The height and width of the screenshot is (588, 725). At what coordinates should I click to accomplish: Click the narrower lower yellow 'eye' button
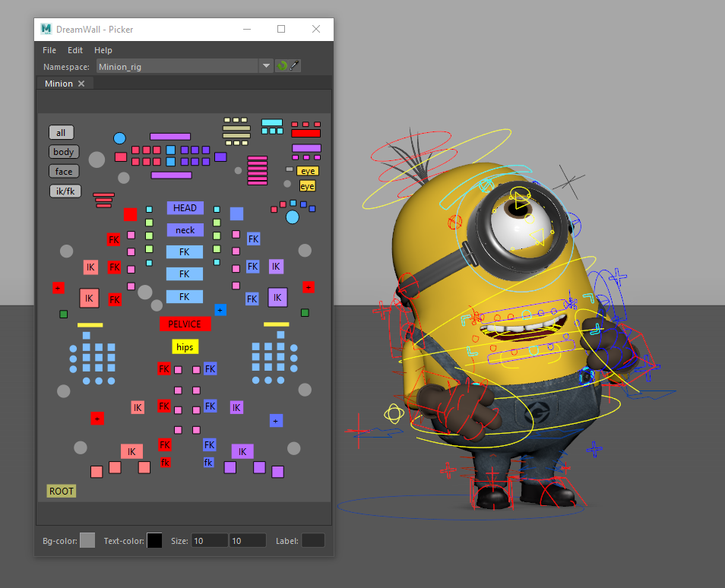307,186
